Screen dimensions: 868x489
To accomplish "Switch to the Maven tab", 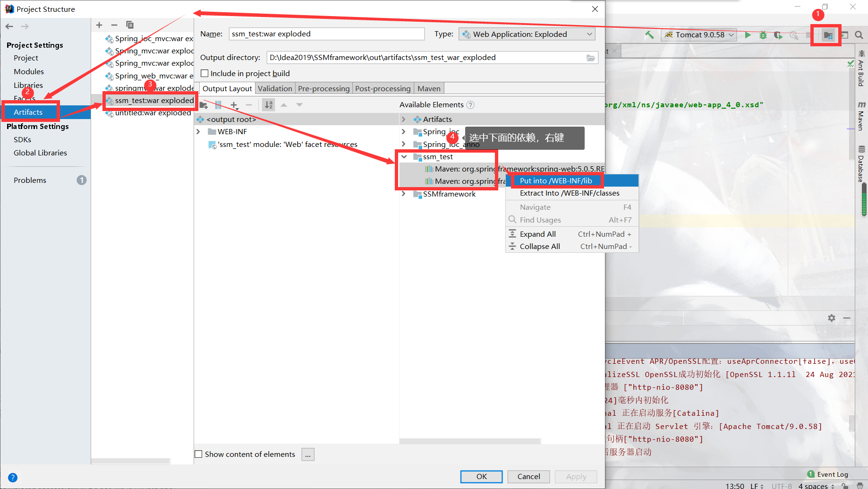I will [x=429, y=88].
